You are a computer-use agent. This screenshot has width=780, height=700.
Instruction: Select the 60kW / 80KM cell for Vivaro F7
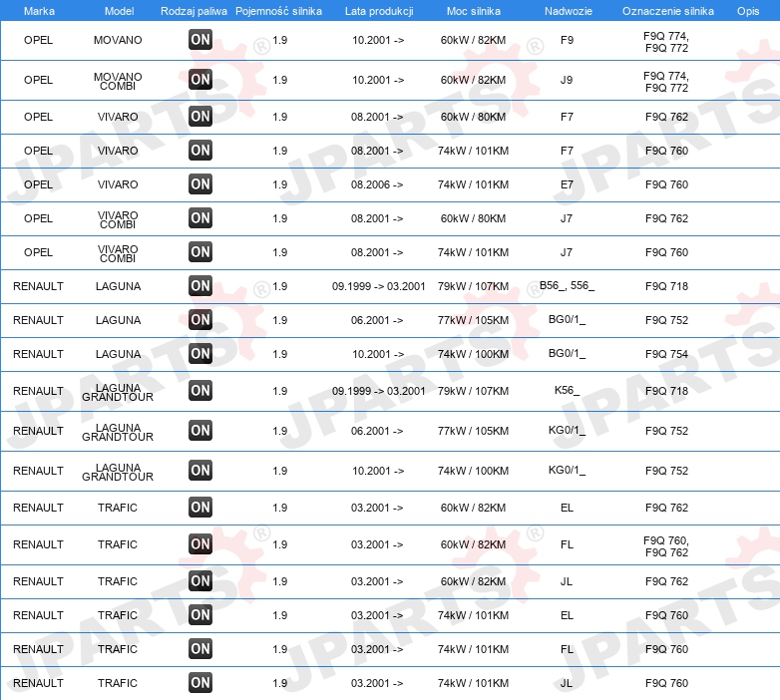pos(473,117)
